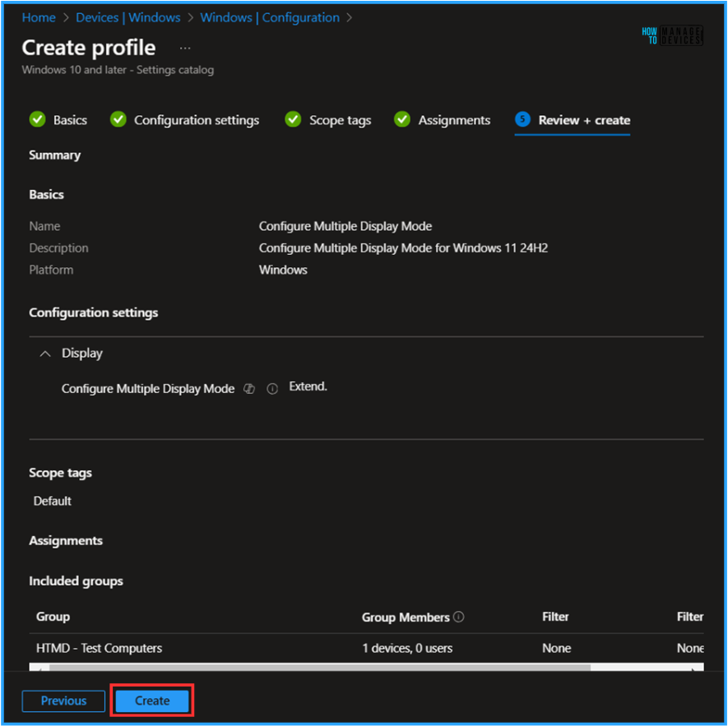Open the Scope tags step
Image resolution: width=728 pixels, height=726 pixels.
pyautogui.click(x=341, y=120)
